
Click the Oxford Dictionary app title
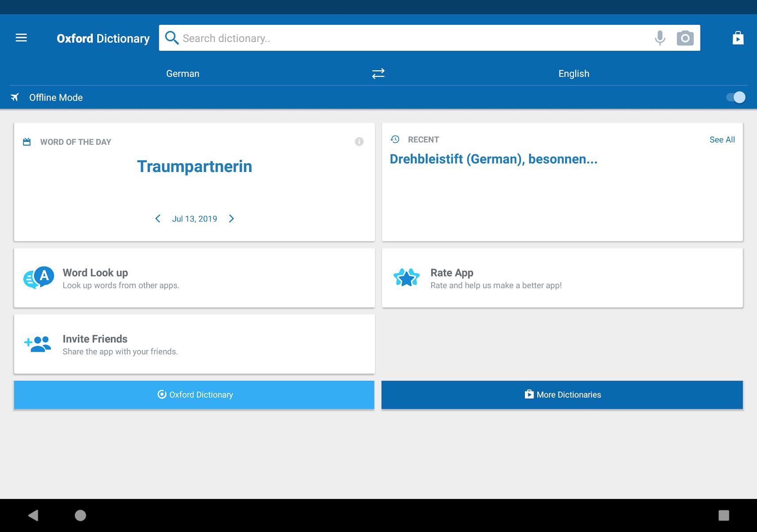click(x=103, y=38)
